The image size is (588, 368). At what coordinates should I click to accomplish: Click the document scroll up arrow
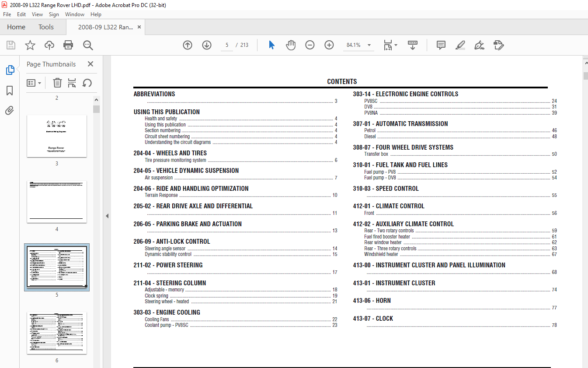click(585, 64)
